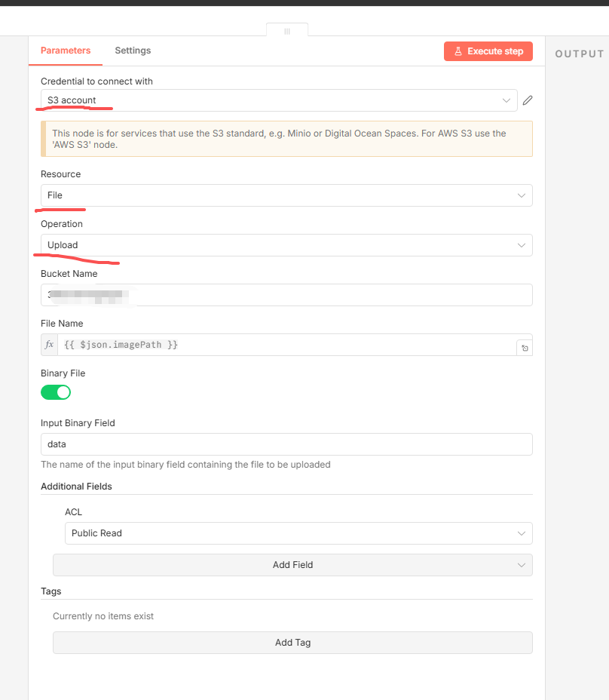Expand the Resource dropdown showing File
This screenshot has height=700, width=609.
(286, 195)
